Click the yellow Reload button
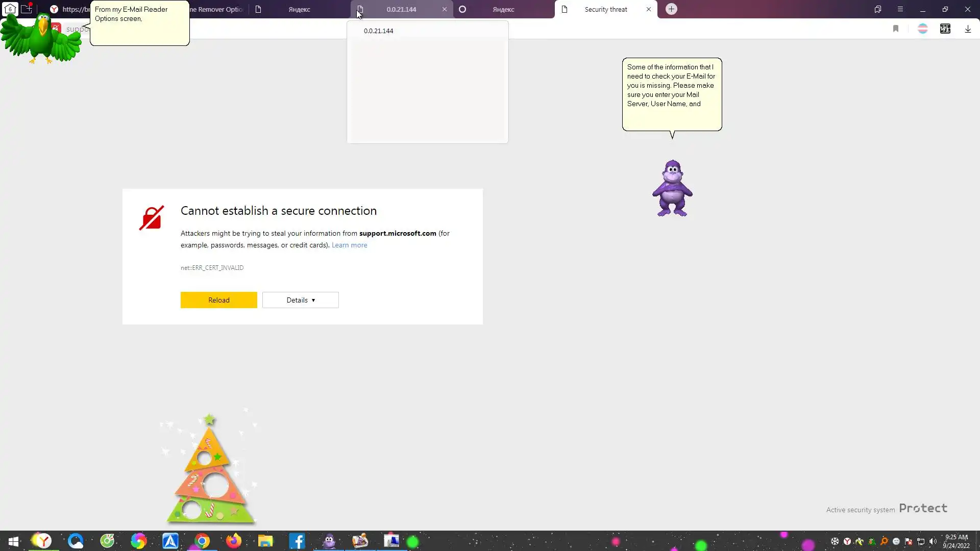Viewport: 980px width, 551px height. [218, 300]
